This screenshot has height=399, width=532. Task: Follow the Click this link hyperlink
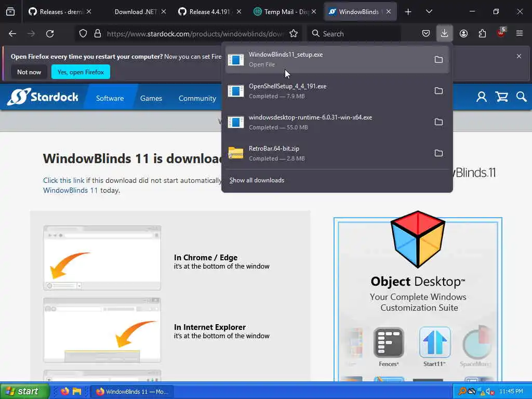[x=63, y=180]
